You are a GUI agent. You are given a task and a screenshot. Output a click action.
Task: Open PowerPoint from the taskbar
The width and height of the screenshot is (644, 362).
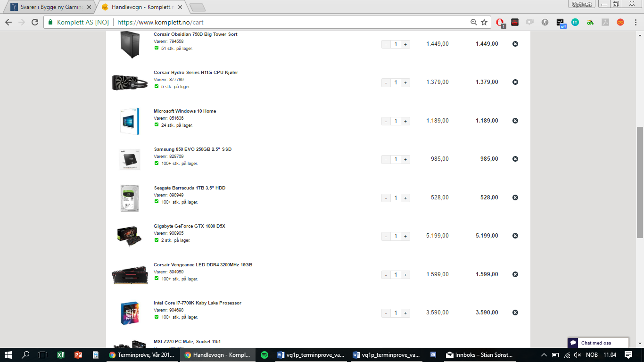point(78,355)
